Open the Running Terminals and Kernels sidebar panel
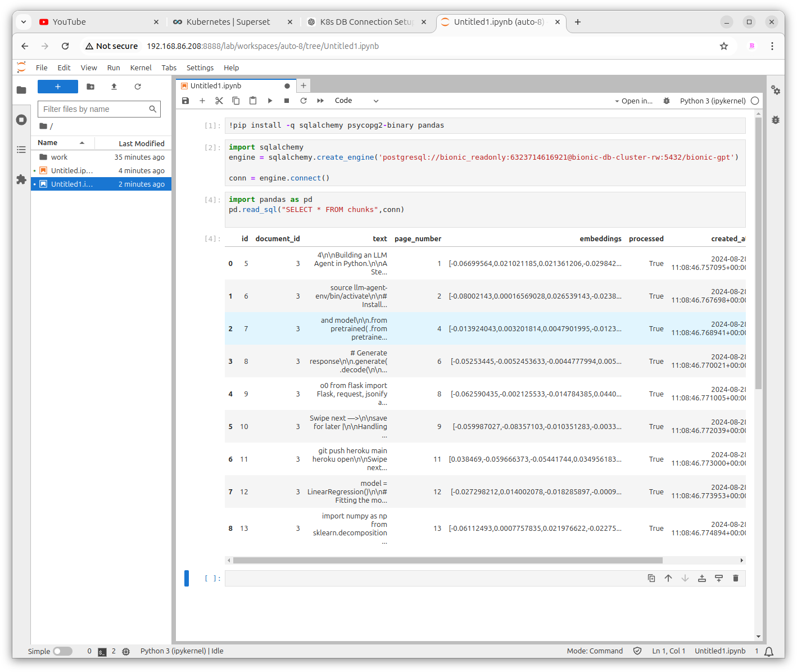This screenshot has width=797, height=672. click(21, 120)
